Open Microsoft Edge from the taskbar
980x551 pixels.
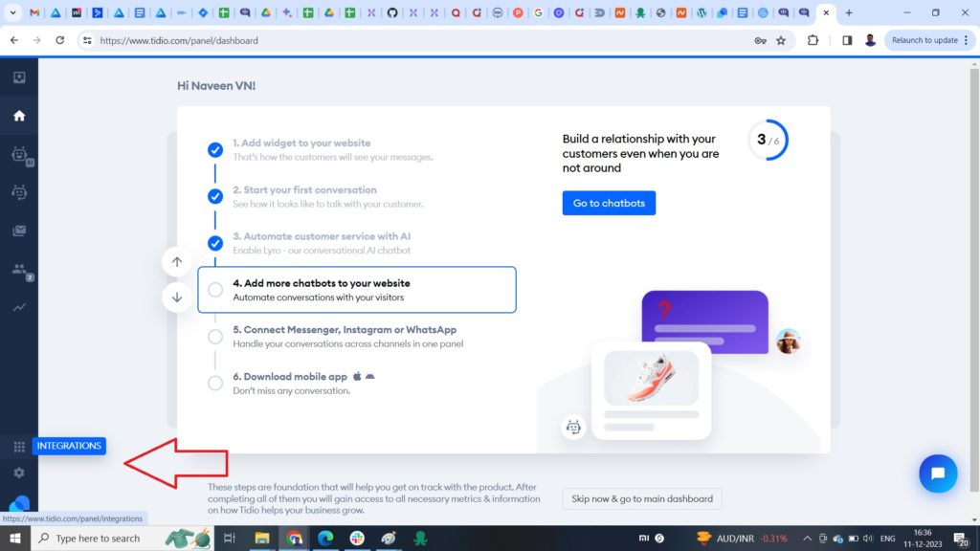[x=325, y=538]
